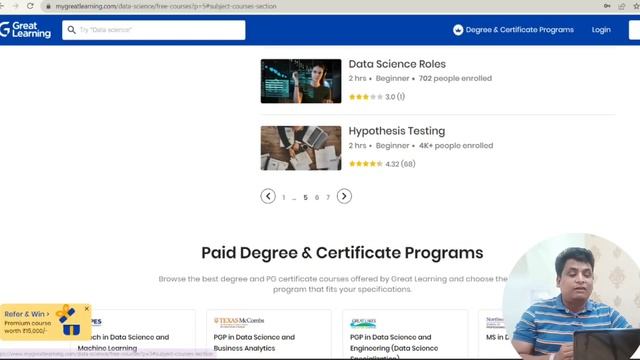Open Great Lakes PGP Data Science and Engineering card
Viewport: 640px width, 360px height.
(x=405, y=335)
